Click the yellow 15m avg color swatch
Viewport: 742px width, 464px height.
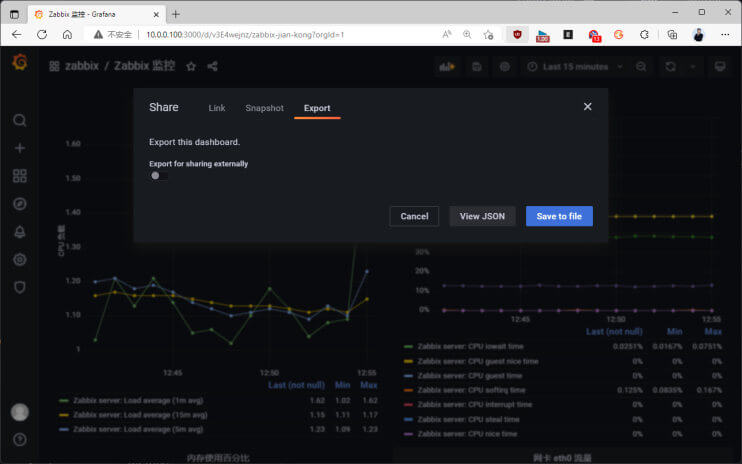tap(64, 415)
